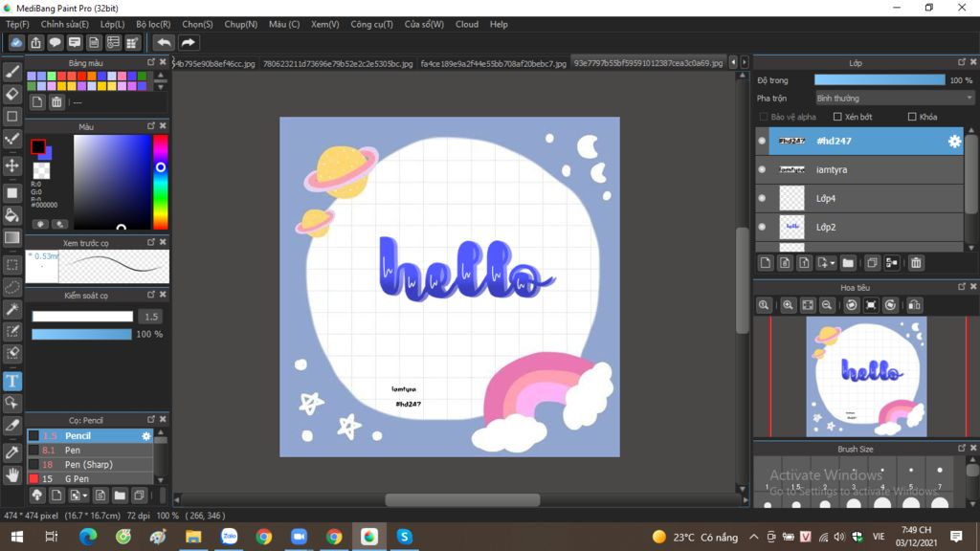Enable the Khóa lock checkbox
The image size is (980, 551).
tap(912, 117)
